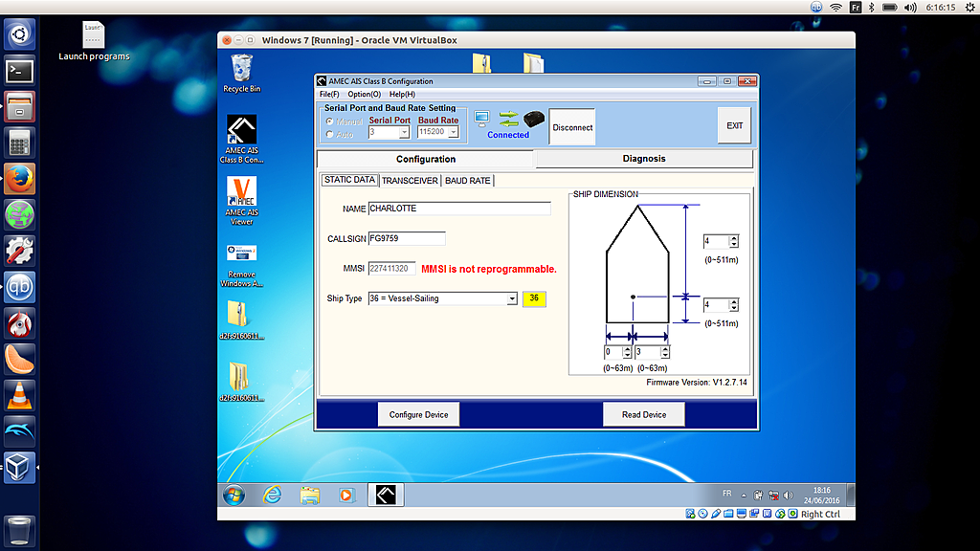Open the Files manager in the launcher
The width and height of the screenshot is (980, 551).
click(x=19, y=107)
